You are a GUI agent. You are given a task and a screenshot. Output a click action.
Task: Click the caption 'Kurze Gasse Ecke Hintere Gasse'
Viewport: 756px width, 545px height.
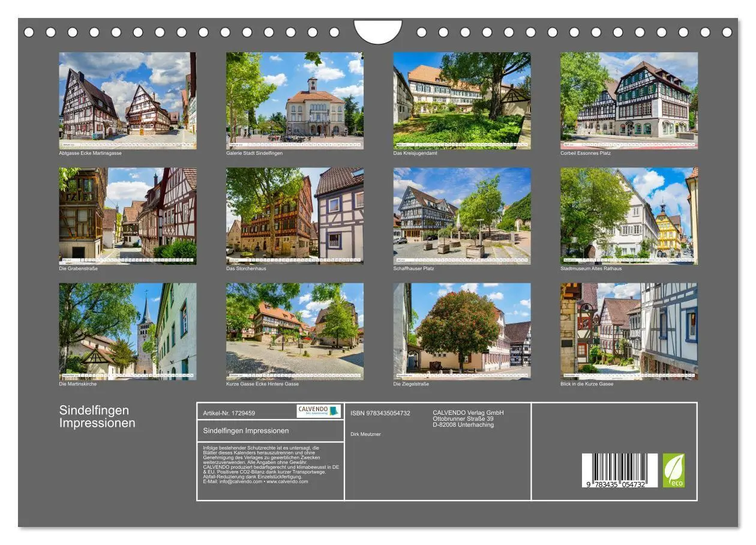(262, 384)
